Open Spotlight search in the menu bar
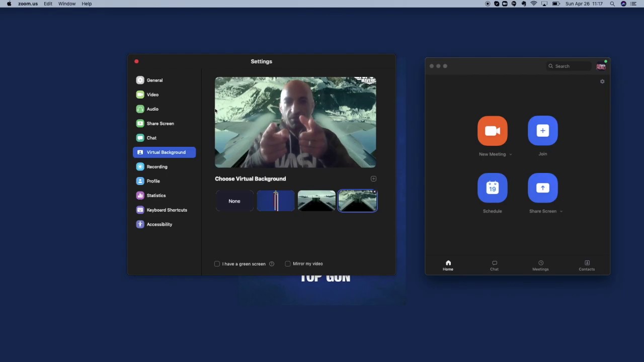The height and width of the screenshot is (362, 644). tap(612, 4)
